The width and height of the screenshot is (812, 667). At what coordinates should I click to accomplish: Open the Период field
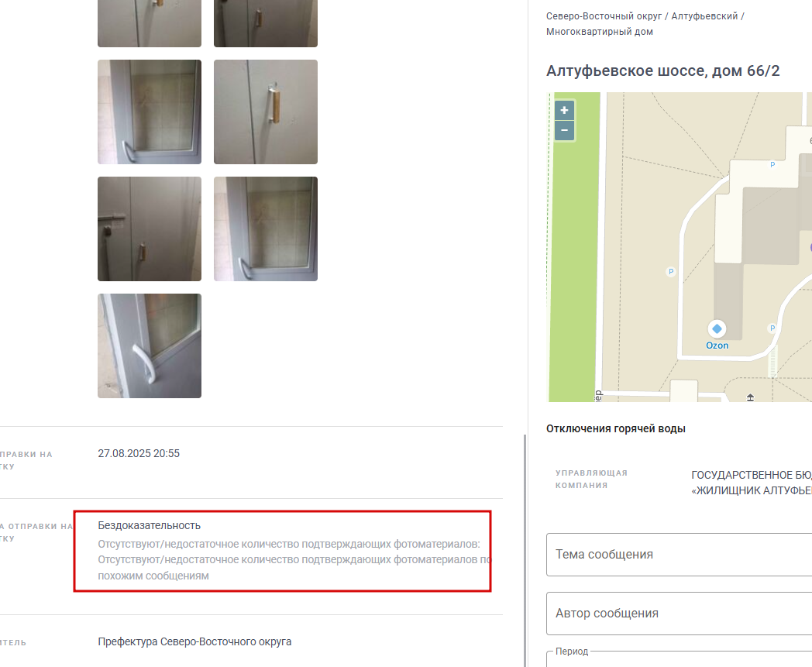coord(679,658)
